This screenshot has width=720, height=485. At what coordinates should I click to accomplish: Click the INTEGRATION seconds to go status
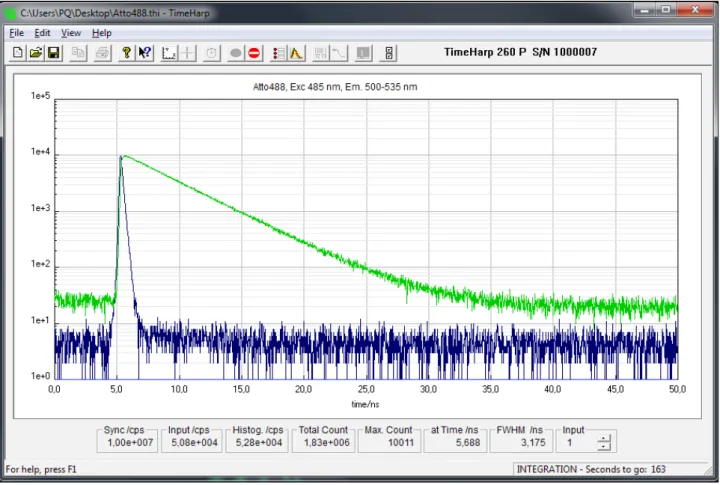(591, 469)
